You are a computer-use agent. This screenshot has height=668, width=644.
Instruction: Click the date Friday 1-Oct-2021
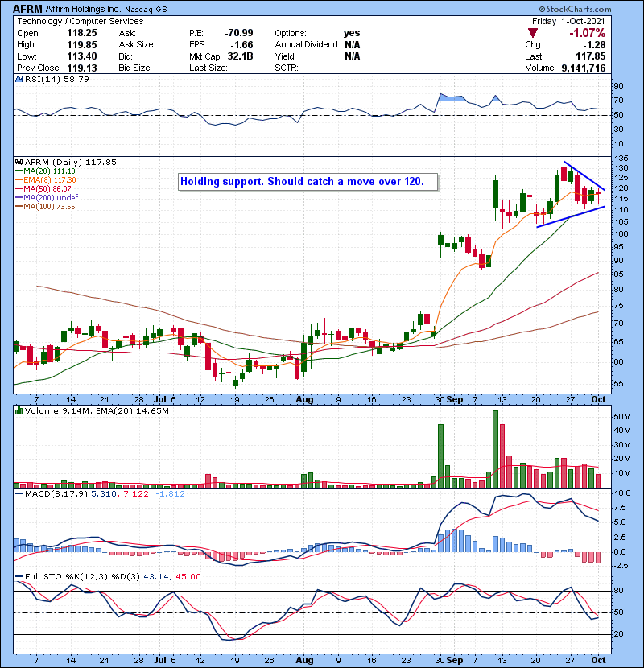pyautogui.click(x=568, y=21)
